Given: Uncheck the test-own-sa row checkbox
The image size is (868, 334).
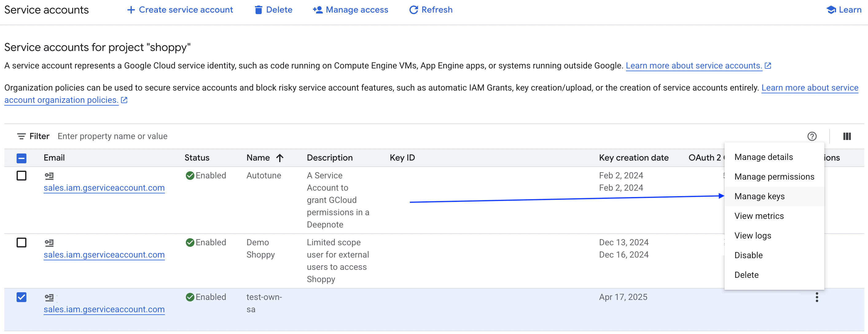Looking at the screenshot, I should click(x=22, y=297).
